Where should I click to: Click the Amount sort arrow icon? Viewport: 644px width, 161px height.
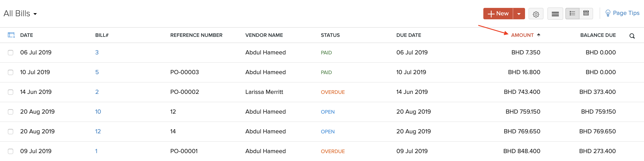tap(538, 35)
